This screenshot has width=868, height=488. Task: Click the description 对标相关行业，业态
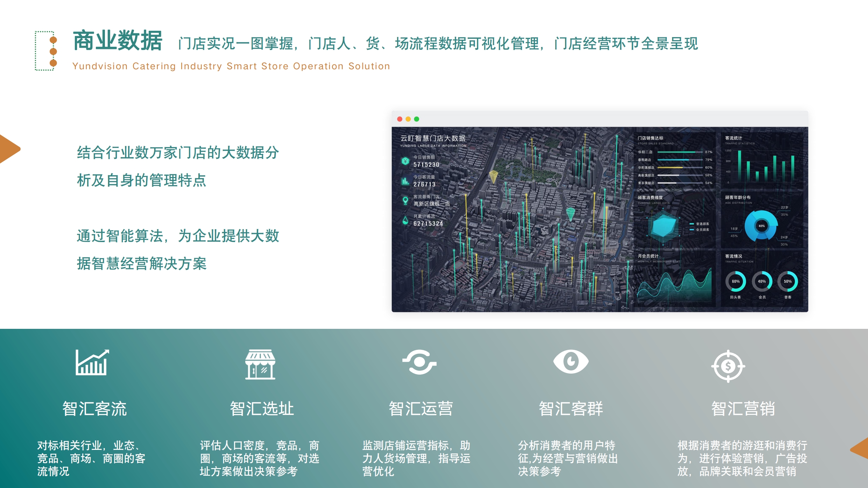(x=91, y=458)
